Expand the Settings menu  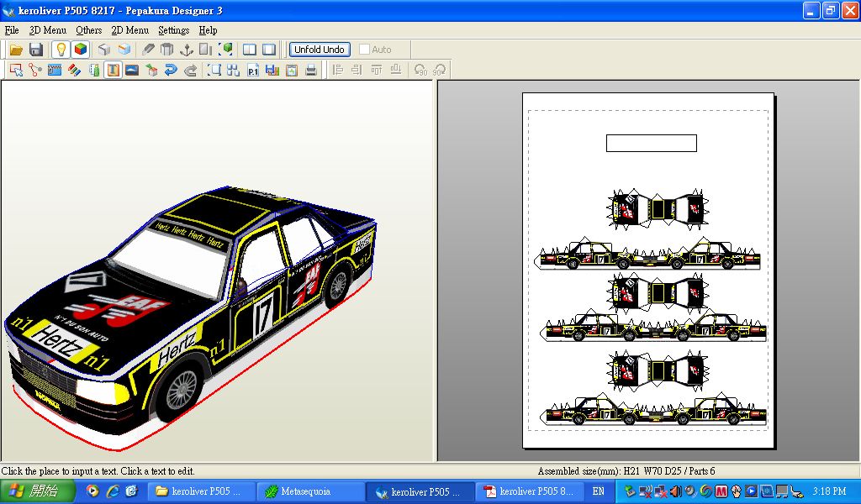pos(173,30)
